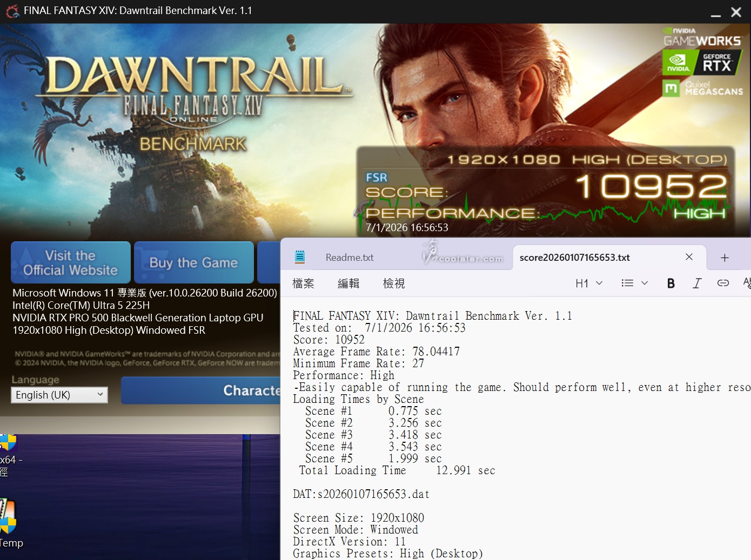The width and height of the screenshot is (751, 560).
Task: Click the Character creation button
Action: 216,390
